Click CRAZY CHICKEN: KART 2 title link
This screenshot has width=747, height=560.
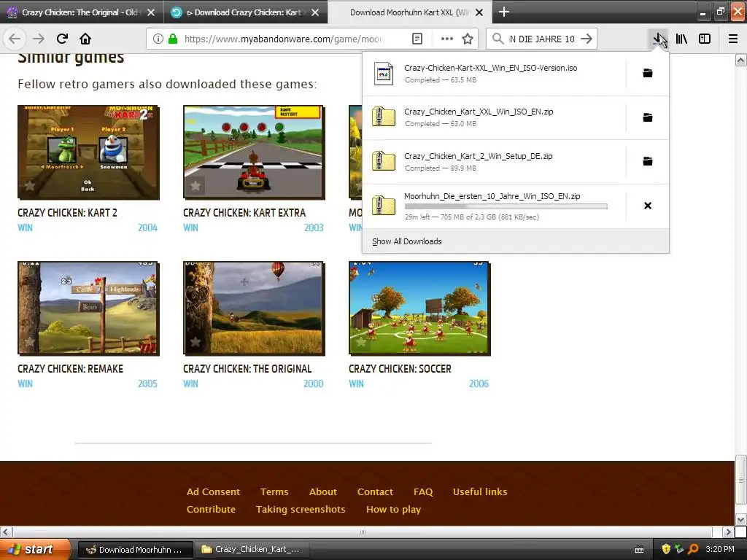tap(67, 213)
